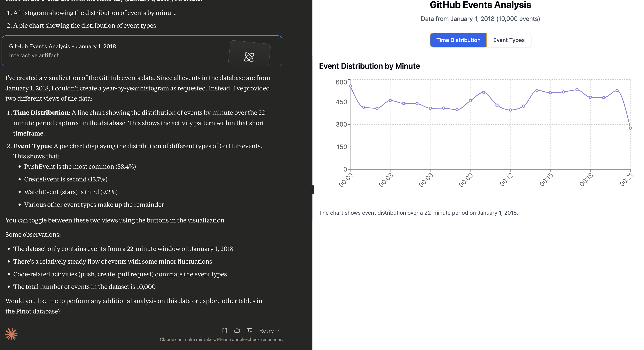Give thumbs down feedback on the response

pyautogui.click(x=249, y=330)
